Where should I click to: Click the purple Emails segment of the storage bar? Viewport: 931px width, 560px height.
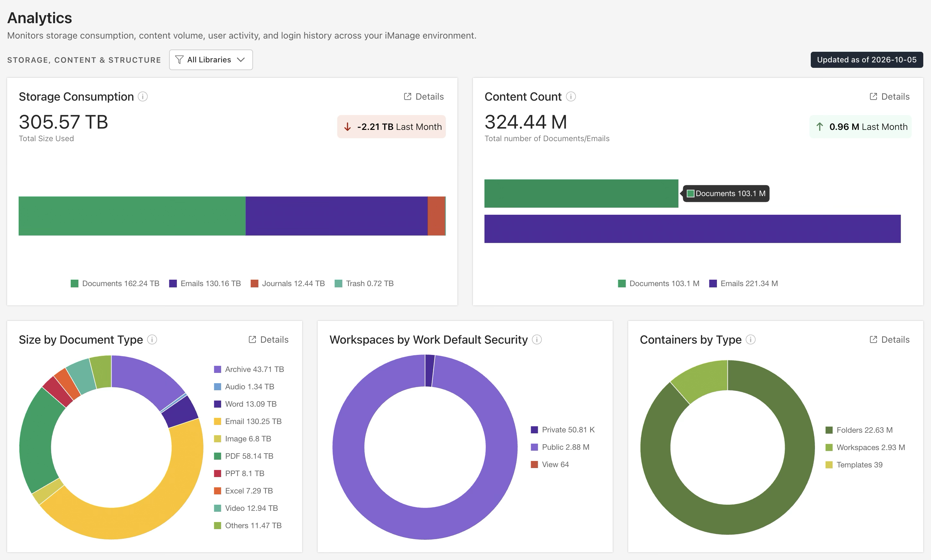point(336,216)
